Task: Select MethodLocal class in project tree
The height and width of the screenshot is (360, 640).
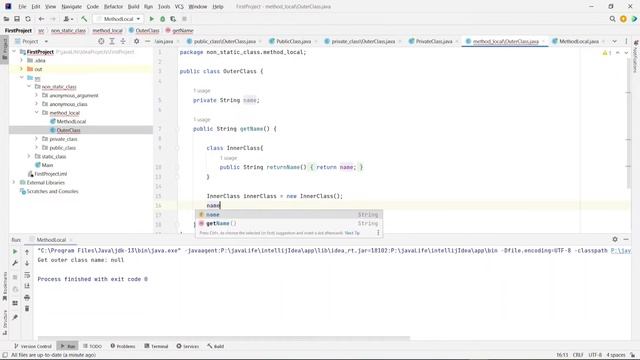Action: point(71,121)
